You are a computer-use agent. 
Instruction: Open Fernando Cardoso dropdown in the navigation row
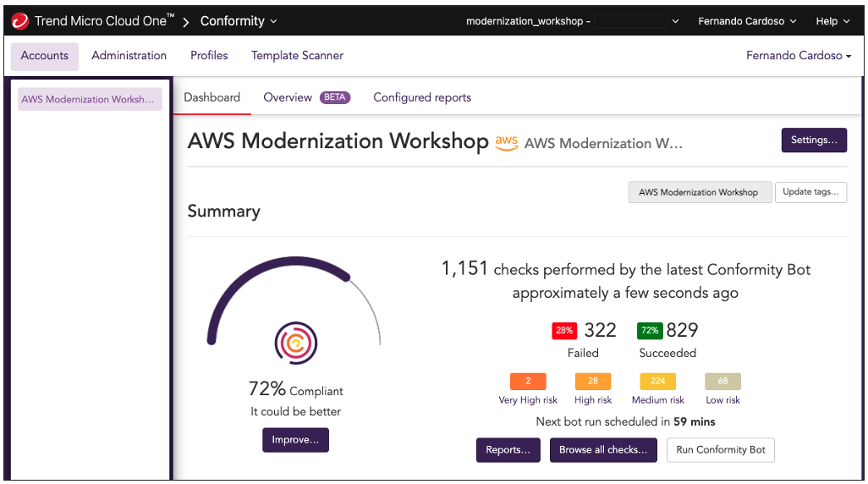coord(799,55)
